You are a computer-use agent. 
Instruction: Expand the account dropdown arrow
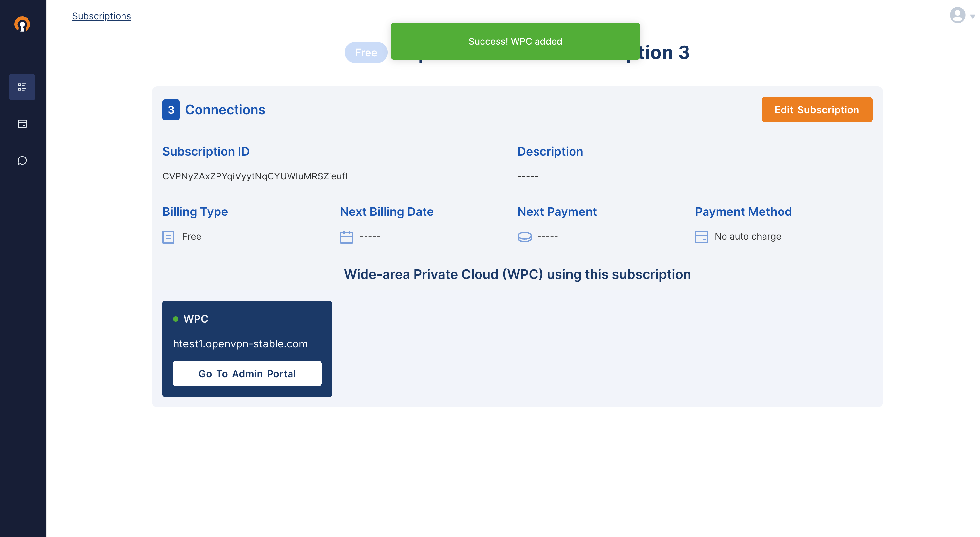(x=972, y=16)
